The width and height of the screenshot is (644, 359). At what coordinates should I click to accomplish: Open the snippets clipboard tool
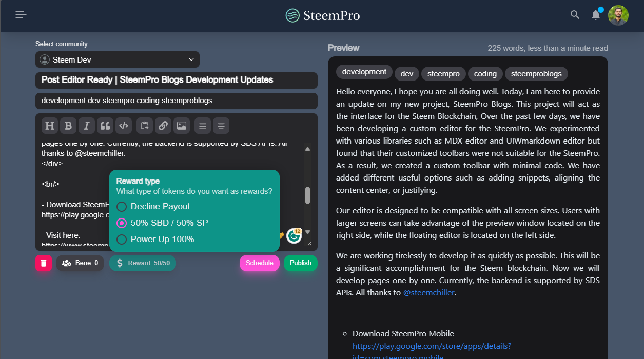click(x=145, y=126)
